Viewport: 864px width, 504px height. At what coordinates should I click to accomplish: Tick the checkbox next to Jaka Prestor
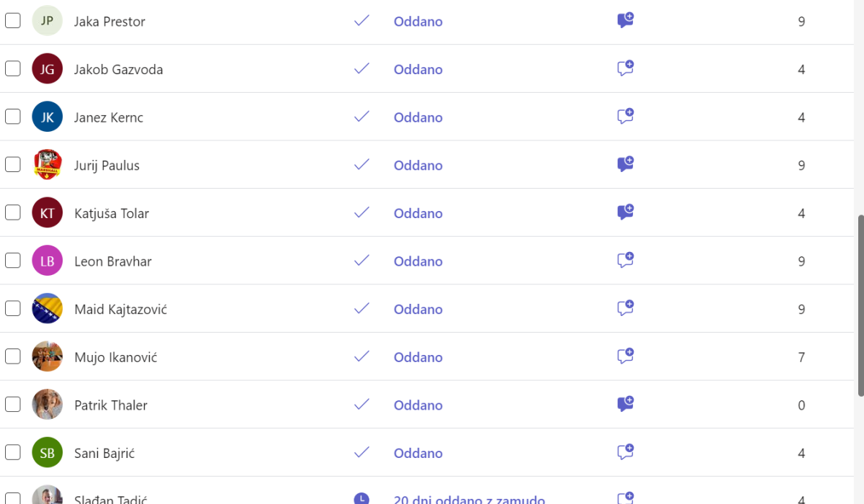point(13,21)
